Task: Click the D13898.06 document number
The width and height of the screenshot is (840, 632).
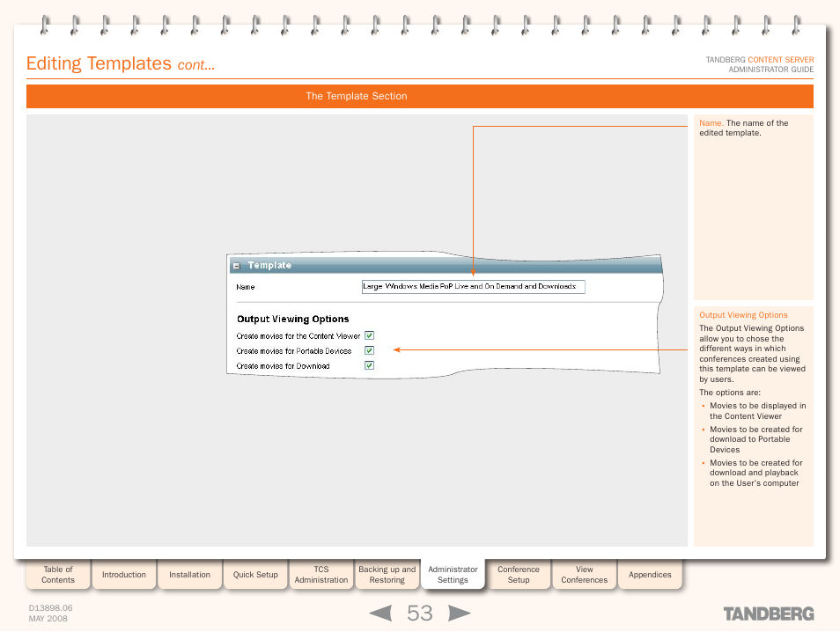Action: coord(50,608)
